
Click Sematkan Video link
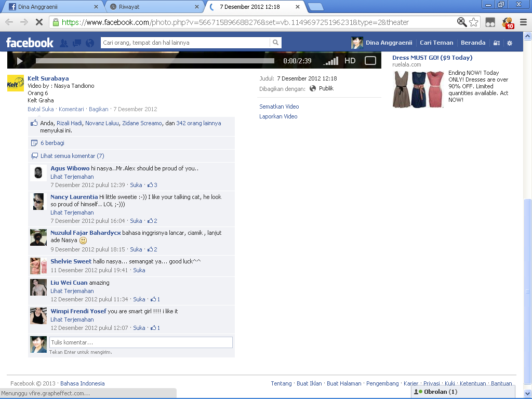(x=279, y=107)
